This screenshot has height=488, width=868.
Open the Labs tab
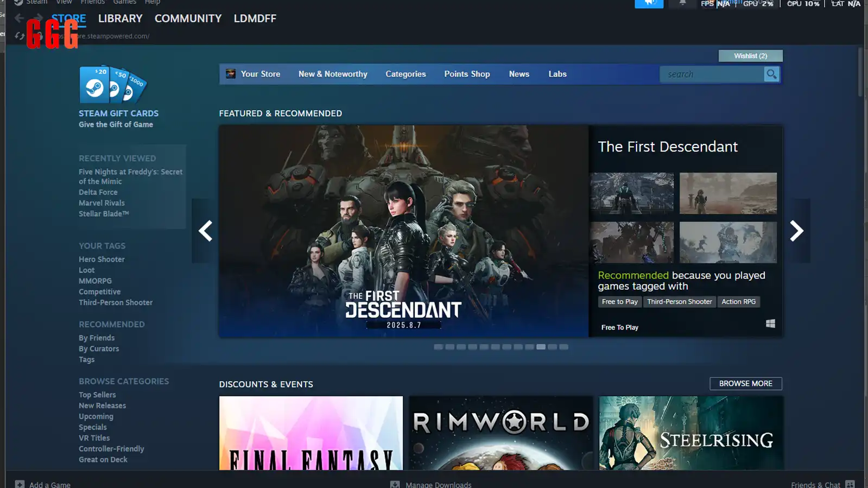click(557, 74)
